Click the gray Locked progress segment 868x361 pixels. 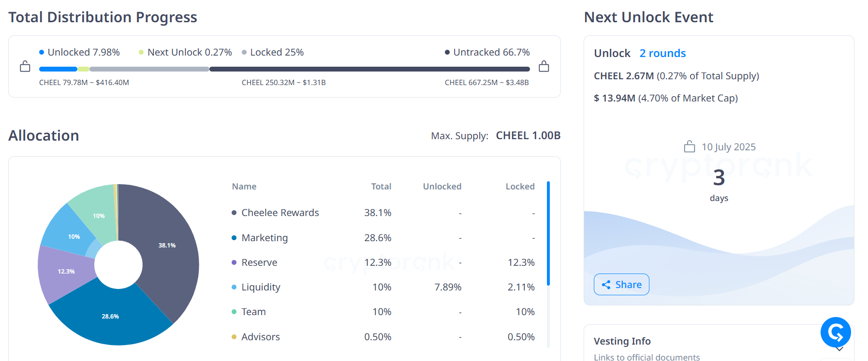(x=149, y=69)
